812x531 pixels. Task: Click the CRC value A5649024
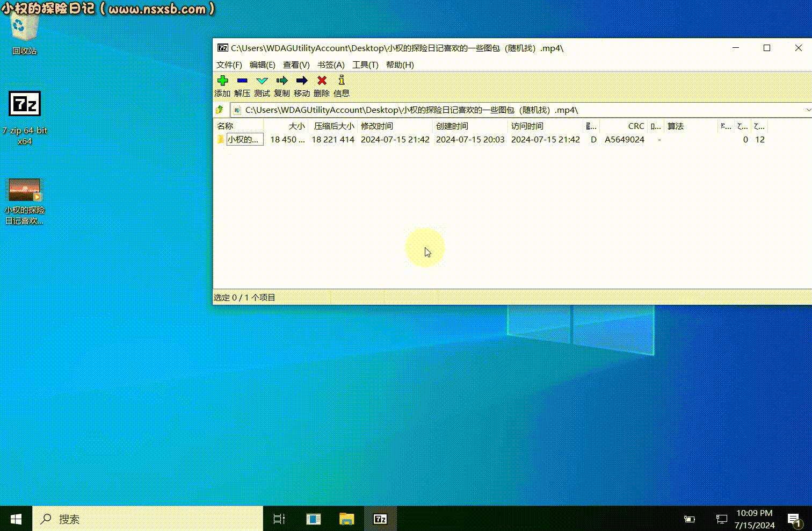[x=625, y=140]
